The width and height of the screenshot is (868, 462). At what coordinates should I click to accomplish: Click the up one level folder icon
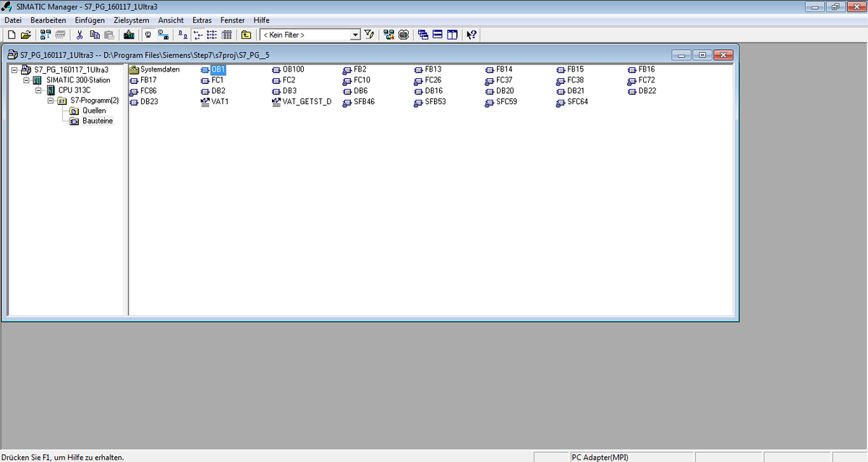[x=246, y=35]
